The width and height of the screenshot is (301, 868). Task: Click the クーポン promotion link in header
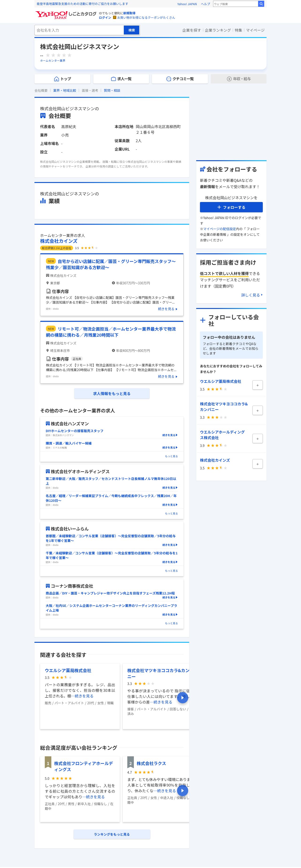(146, 18)
